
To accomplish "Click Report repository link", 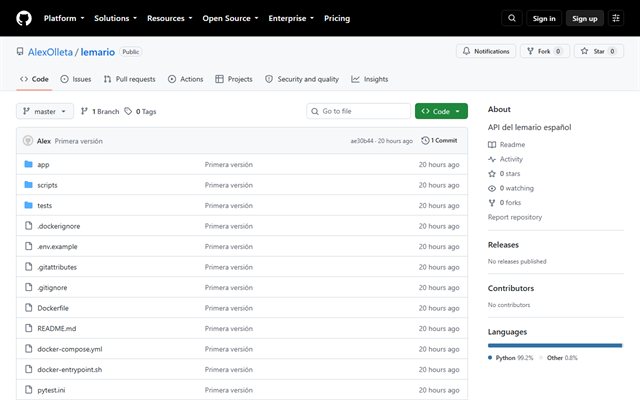I will tap(515, 217).
